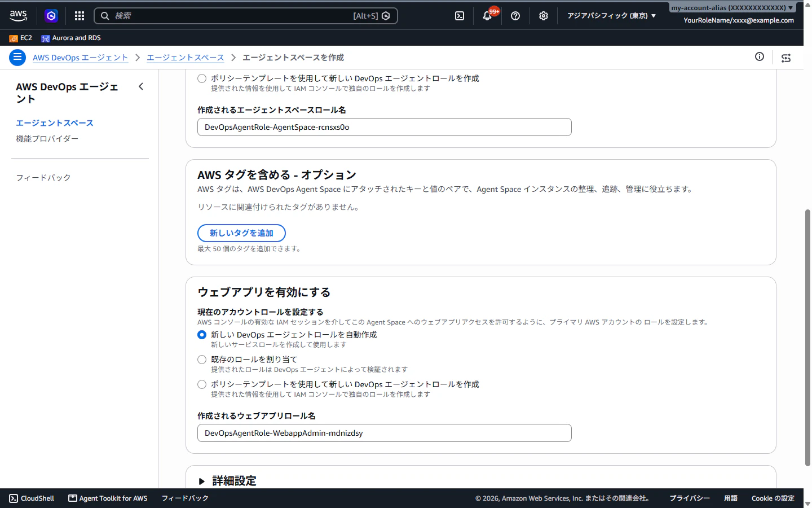Open the my-account-alias account dropdown
This screenshot has height=508, width=812.
[732, 8]
